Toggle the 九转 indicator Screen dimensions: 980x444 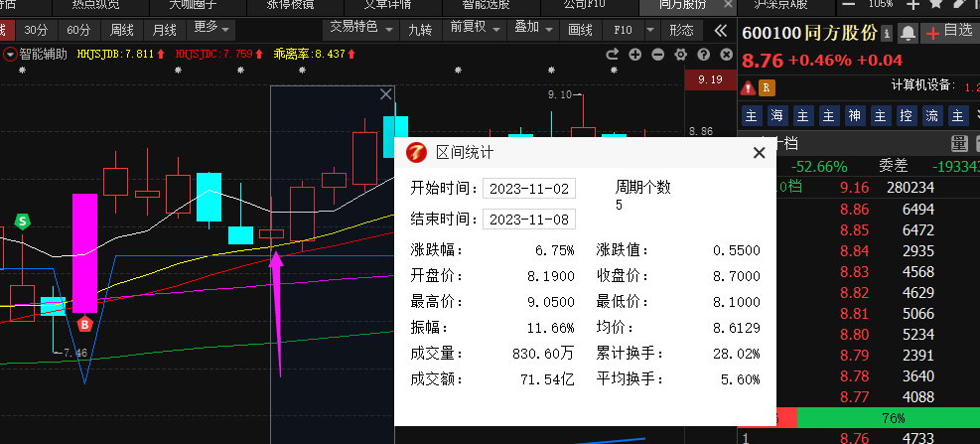420,30
